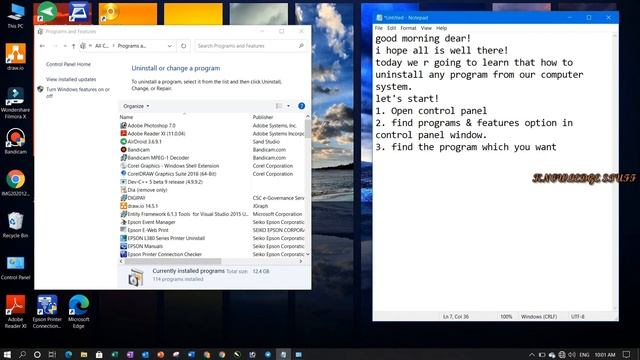Open the Bandicam desktop shortcut
Image resolution: width=640 pixels, height=360 pixels.
click(x=16, y=141)
